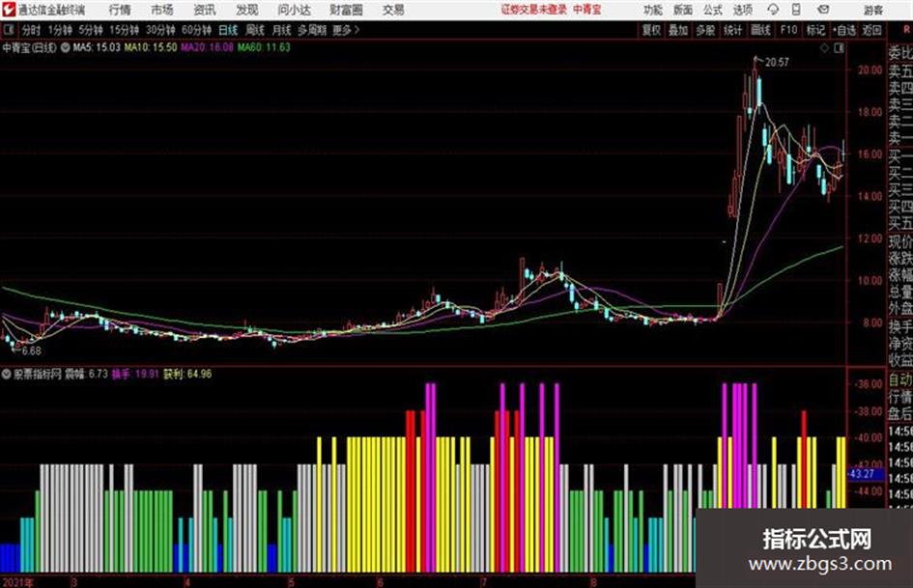Viewport: 913px width, 588px height.
Task: Click the 通达信 red logo icon
Action: click(8, 10)
